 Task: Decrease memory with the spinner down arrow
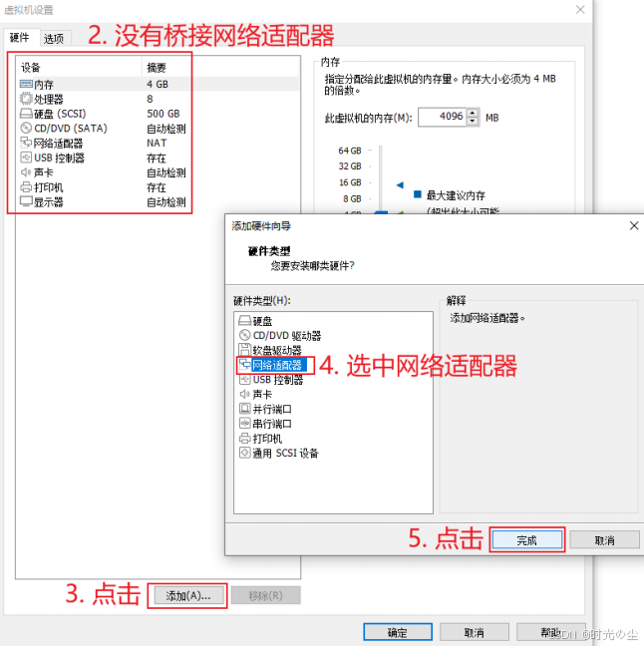[473, 122]
